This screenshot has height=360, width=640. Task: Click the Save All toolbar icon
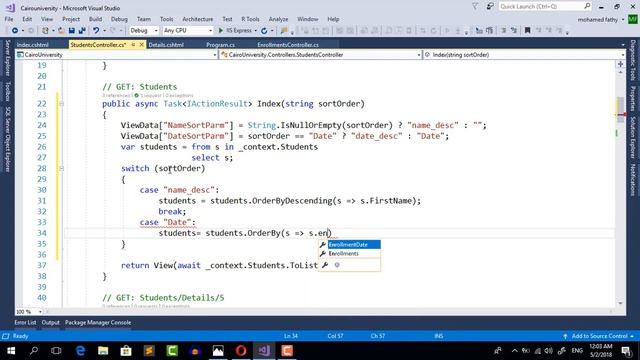tap(82, 31)
